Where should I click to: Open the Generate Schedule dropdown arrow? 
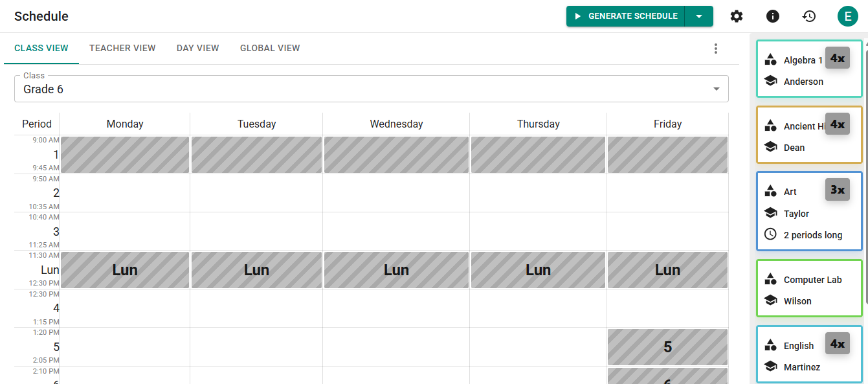pyautogui.click(x=699, y=16)
